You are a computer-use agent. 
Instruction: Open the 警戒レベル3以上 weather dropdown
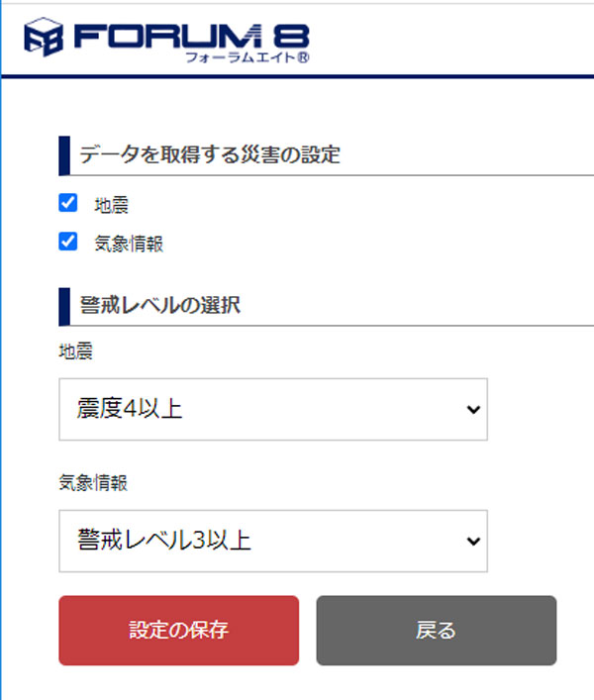[x=273, y=541]
